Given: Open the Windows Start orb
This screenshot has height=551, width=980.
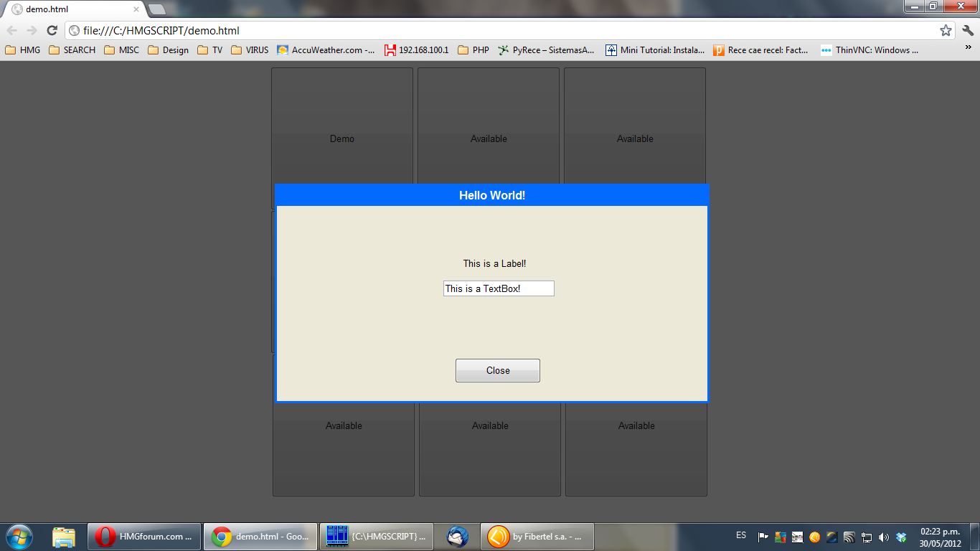Looking at the screenshot, I should pyautogui.click(x=19, y=536).
